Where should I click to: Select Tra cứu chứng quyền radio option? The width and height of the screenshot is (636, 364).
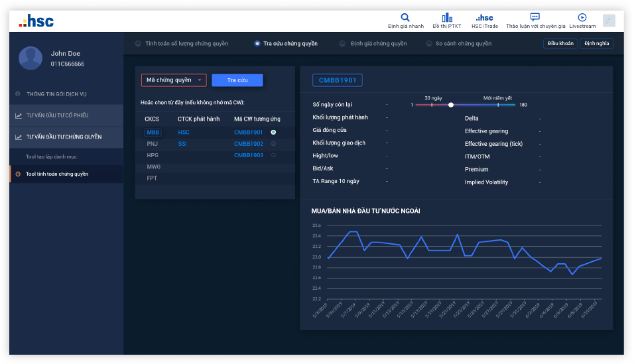(x=257, y=44)
